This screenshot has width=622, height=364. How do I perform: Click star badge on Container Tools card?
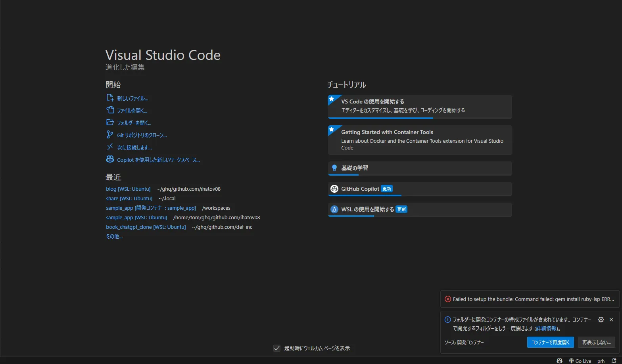pos(332,129)
